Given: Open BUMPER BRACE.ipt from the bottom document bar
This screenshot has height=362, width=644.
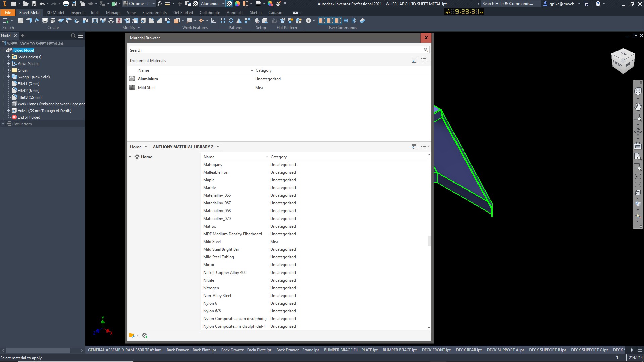Looking at the screenshot, I should click(x=399, y=350).
